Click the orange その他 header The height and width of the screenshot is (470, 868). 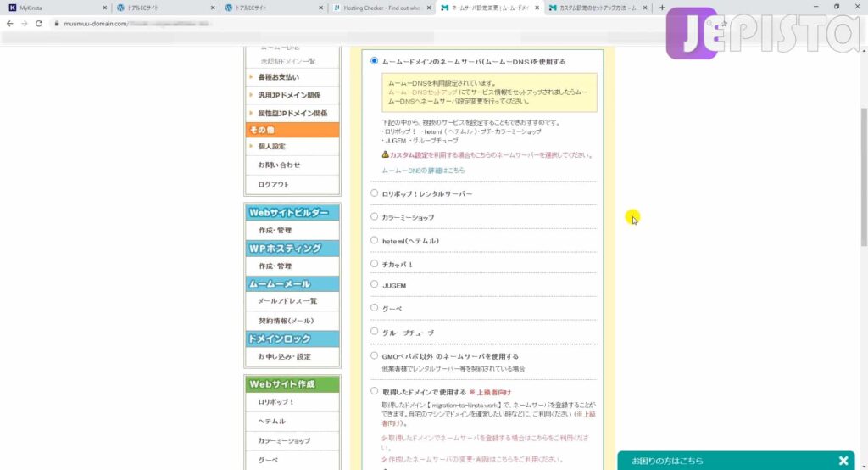(292, 130)
